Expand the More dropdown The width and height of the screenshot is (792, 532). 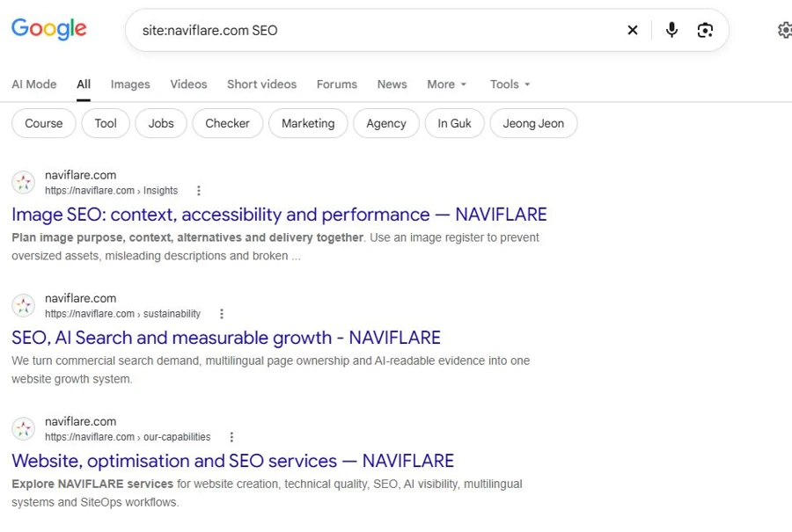click(x=446, y=84)
